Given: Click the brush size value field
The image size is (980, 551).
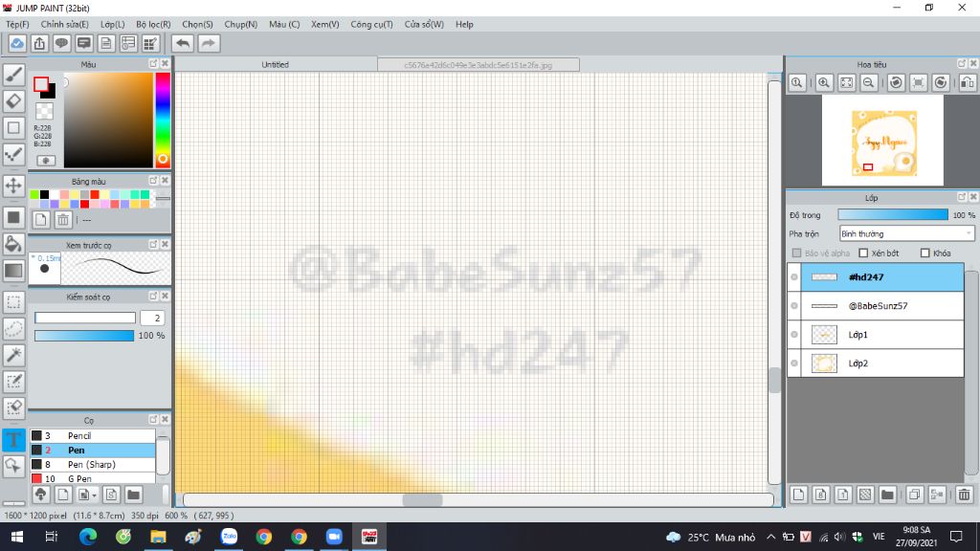Looking at the screenshot, I should [152, 318].
